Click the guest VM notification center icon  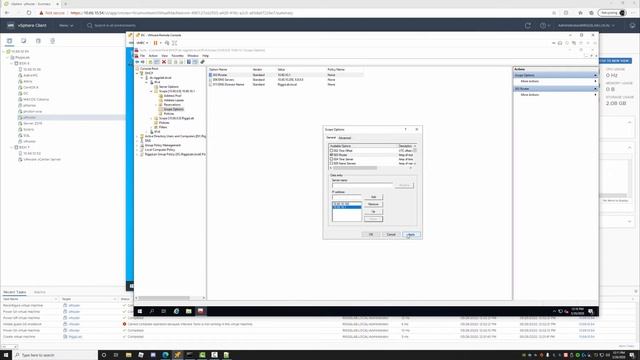(591, 311)
